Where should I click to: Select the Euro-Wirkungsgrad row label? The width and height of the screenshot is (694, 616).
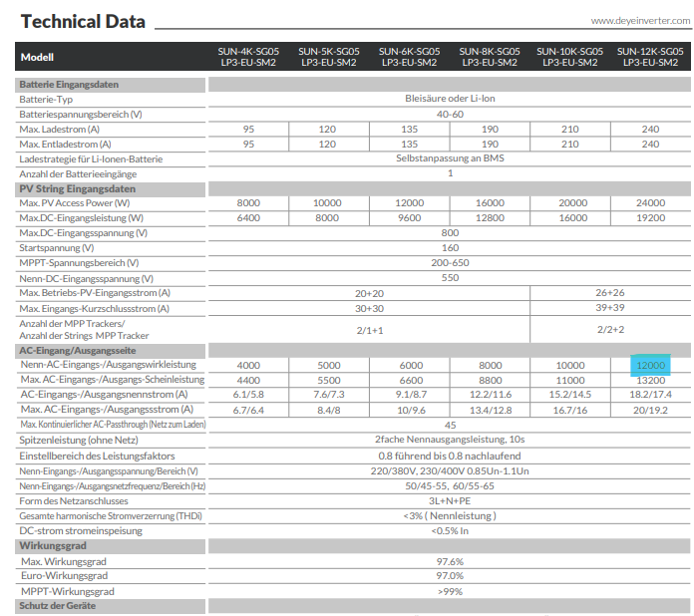pos(64,576)
